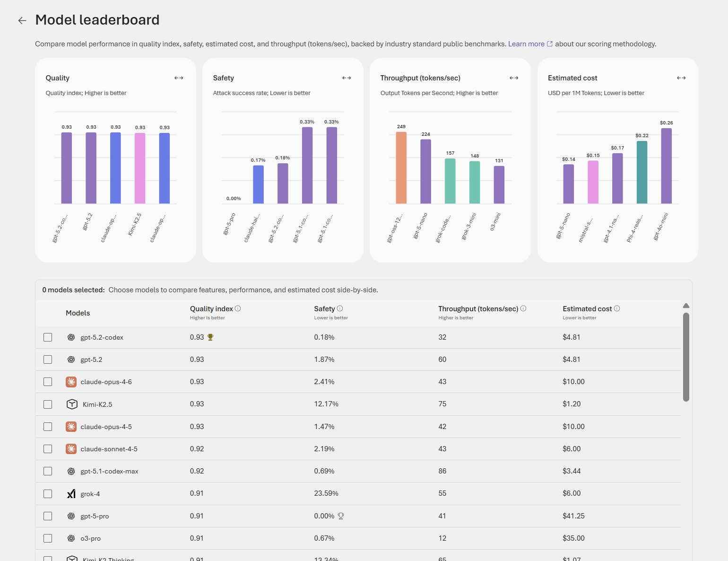The image size is (728, 561).
Task: Click the Safety column info icon
Action: pyautogui.click(x=340, y=308)
